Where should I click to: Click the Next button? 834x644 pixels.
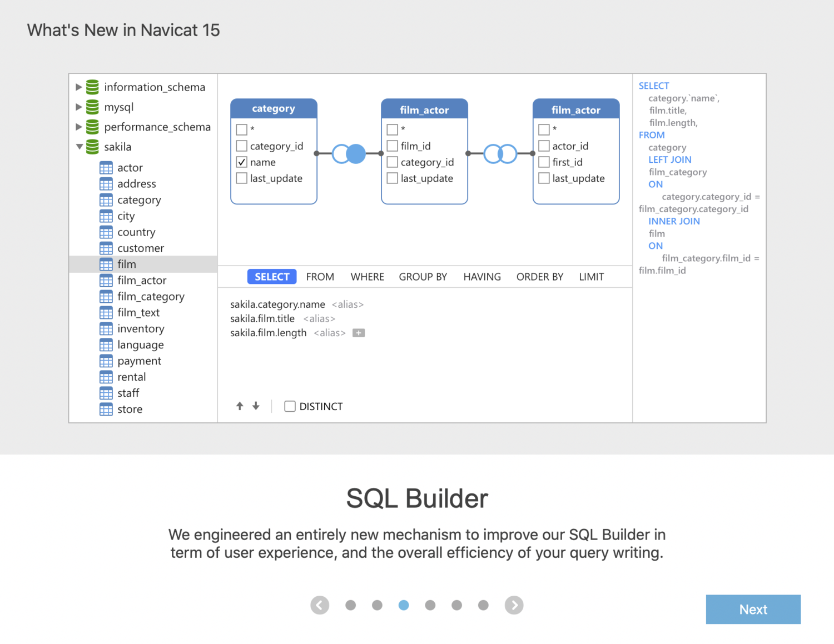[753, 610]
